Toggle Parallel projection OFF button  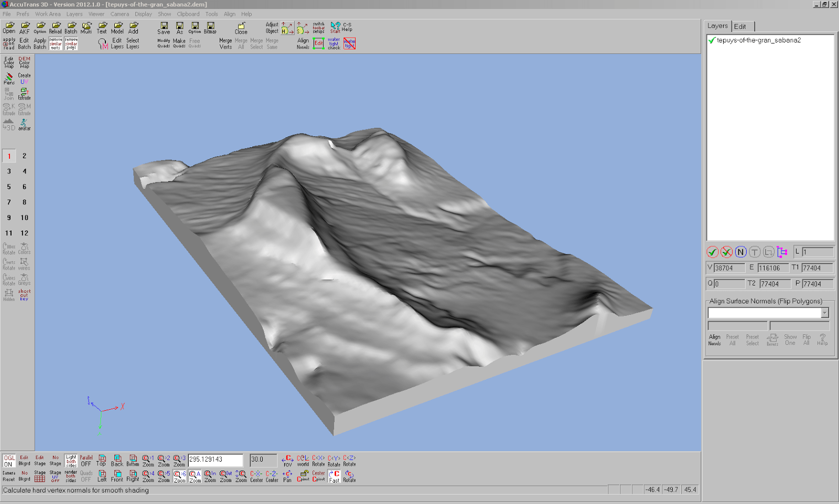(86, 461)
